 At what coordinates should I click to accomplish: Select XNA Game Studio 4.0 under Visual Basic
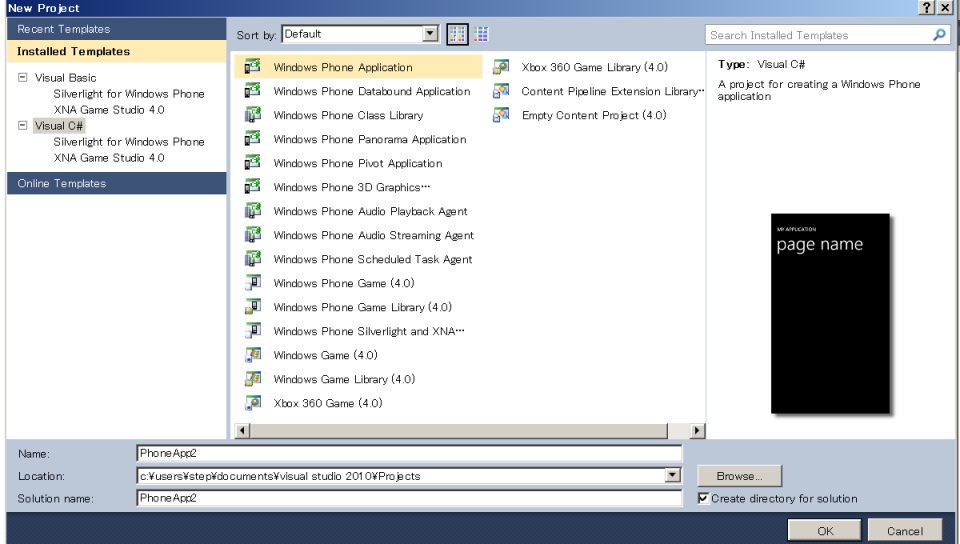(x=109, y=110)
